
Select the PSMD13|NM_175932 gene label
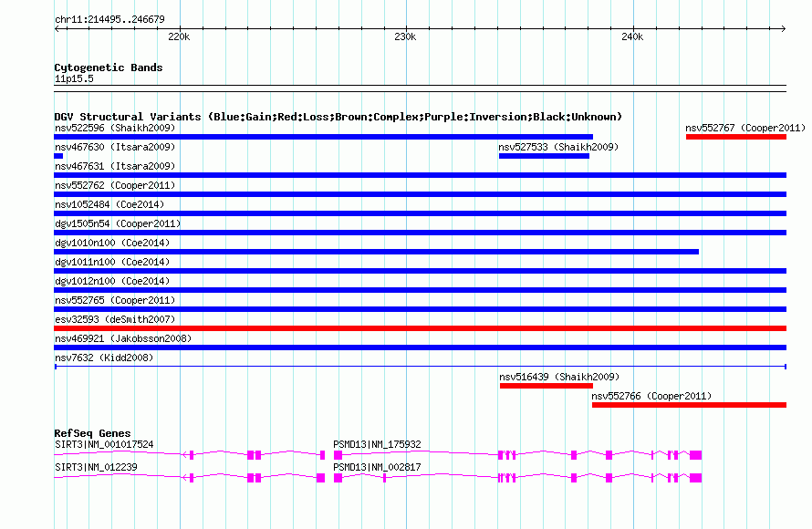click(377, 444)
